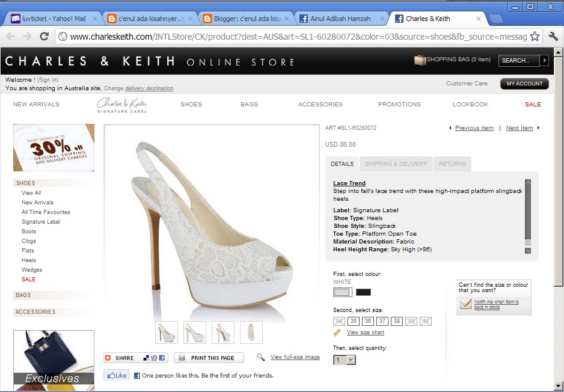This screenshot has height=392, width=564.
Task: Open the Chrome wrench menu
Action: pos(553,36)
